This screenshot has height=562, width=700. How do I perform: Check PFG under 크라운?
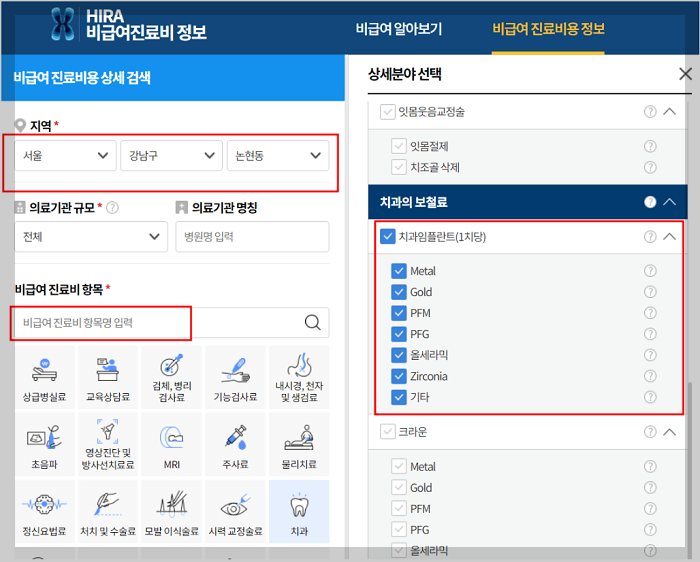[x=399, y=529]
